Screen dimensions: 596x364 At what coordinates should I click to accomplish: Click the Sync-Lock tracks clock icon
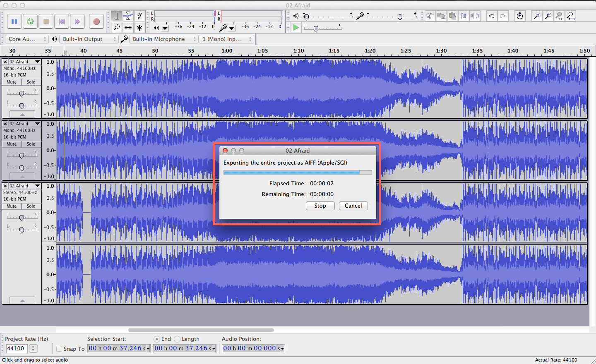520,16
